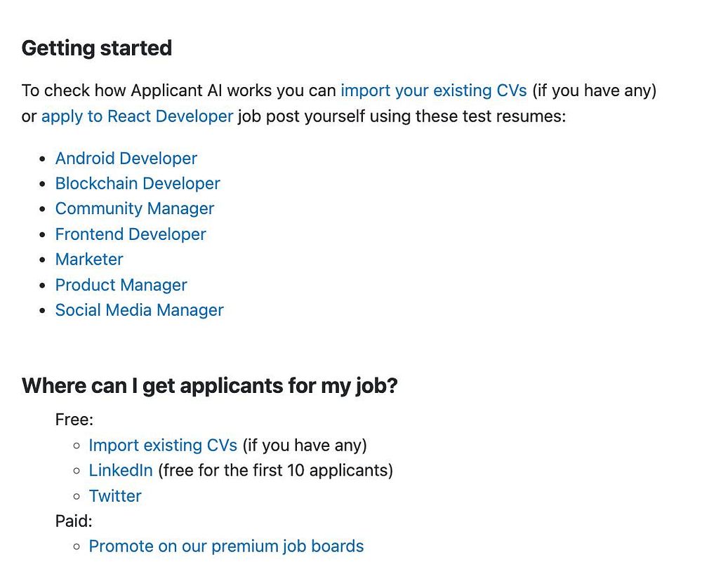Open the Twitter link
Image resolution: width=702 pixels, height=588 pixels.
pyautogui.click(x=115, y=496)
